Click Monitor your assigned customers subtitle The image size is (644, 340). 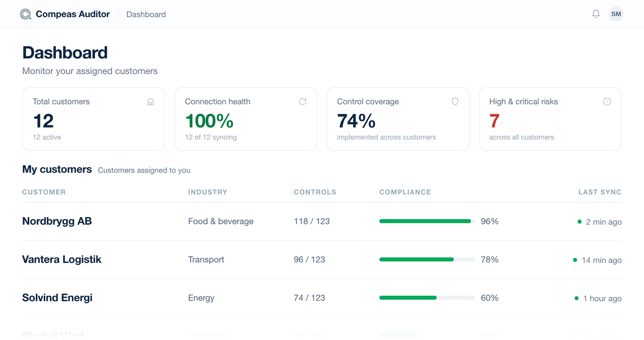(90, 71)
